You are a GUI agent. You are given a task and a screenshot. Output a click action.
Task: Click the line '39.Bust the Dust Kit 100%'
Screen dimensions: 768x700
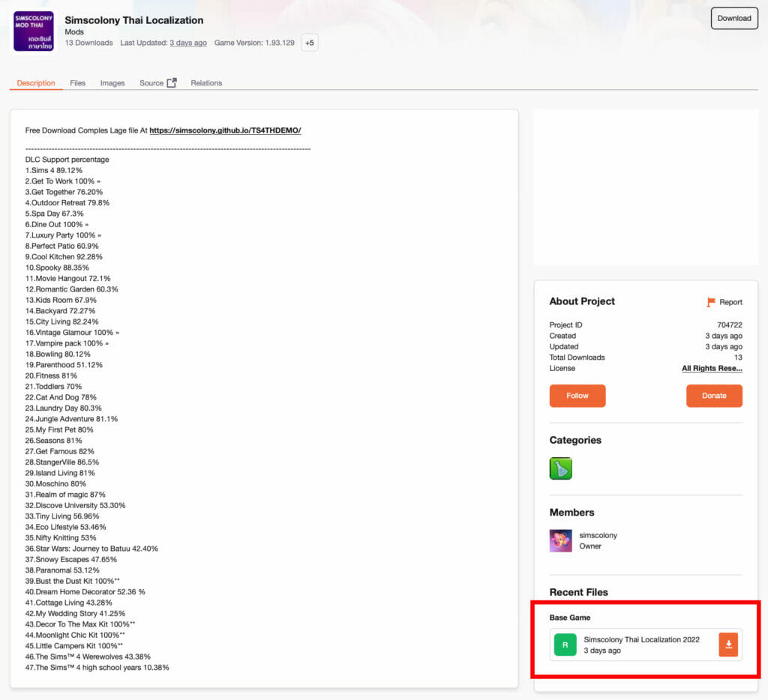point(73,581)
